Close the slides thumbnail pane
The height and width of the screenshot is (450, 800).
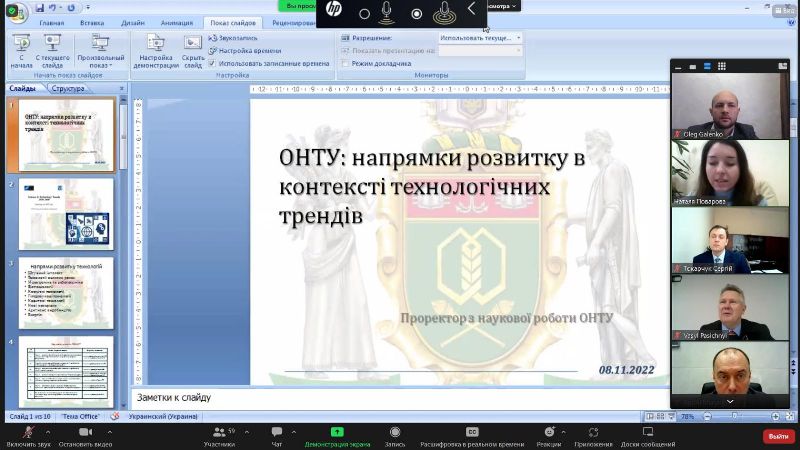121,89
